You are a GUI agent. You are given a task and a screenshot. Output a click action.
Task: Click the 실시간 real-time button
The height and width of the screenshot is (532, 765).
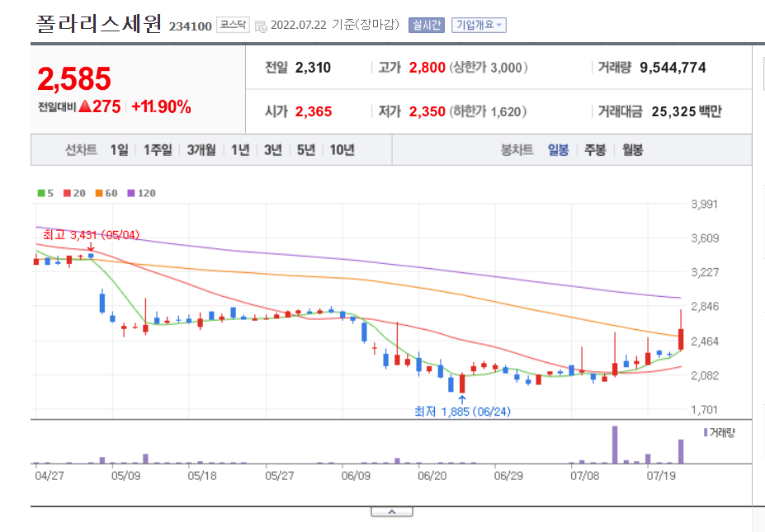click(x=427, y=25)
